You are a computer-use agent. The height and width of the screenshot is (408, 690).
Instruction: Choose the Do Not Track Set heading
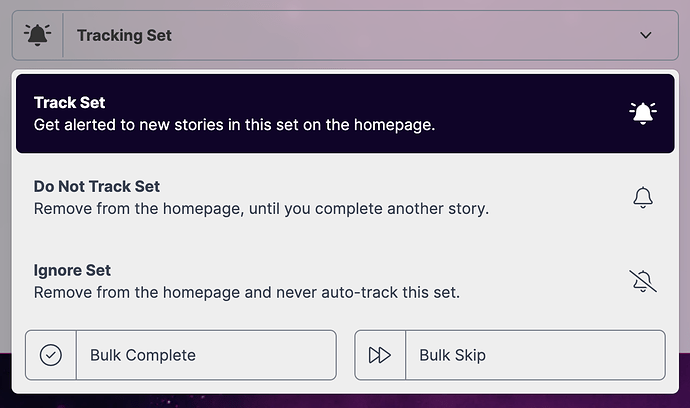point(97,187)
